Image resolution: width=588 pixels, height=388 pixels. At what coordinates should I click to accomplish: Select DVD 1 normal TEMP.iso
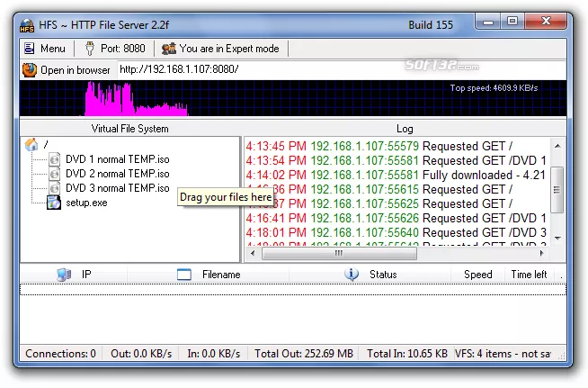pos(118,159)
